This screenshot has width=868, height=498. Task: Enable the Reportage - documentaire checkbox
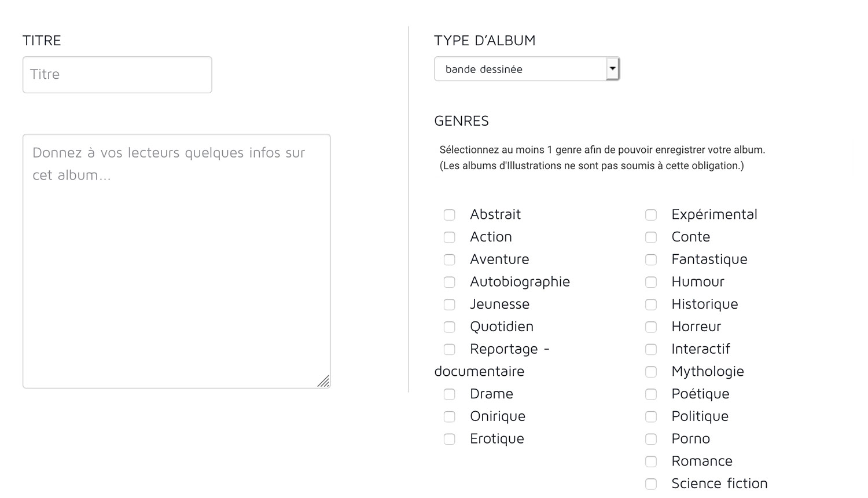pyautogui.click(x=450, y=350)
